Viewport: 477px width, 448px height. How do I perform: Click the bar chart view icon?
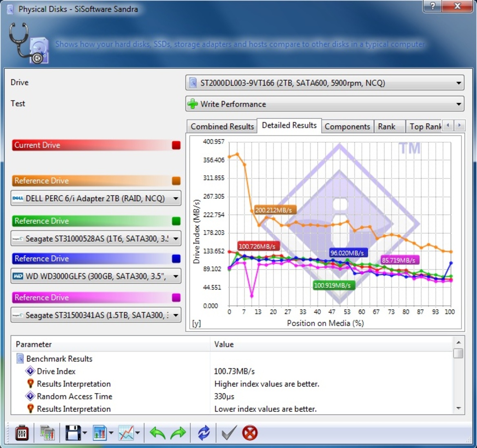click(100, 433)
